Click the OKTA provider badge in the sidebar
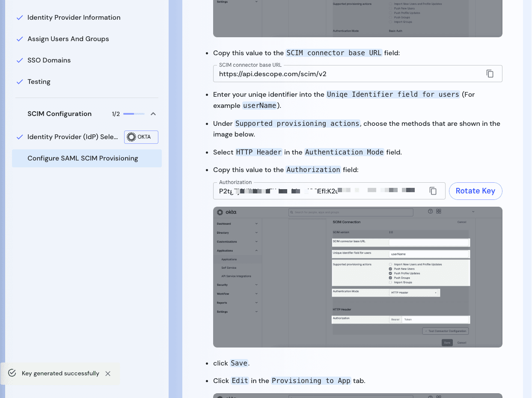 141,137
